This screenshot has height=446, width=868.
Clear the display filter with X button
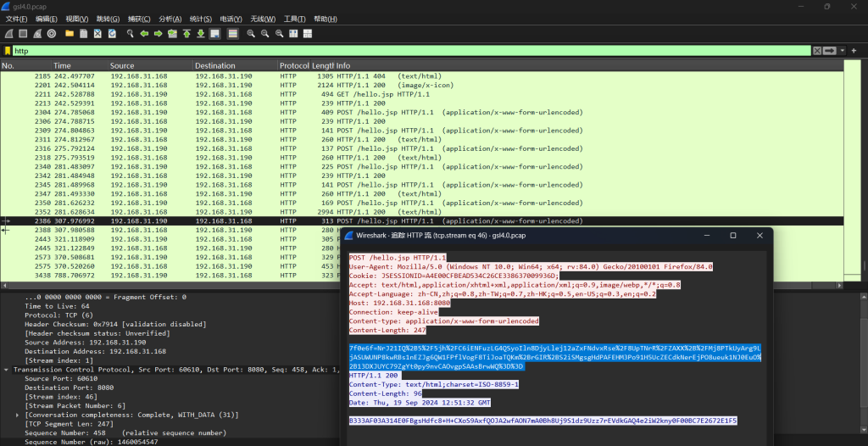[x=817, y=51]
